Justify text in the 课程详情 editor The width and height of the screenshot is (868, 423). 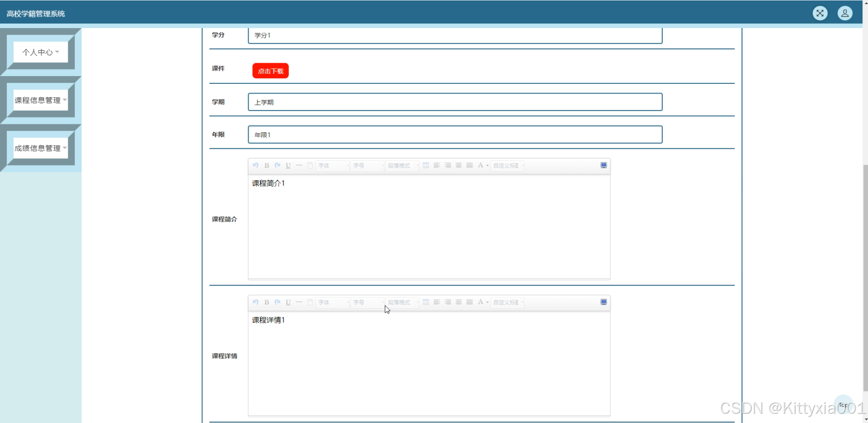[470, 302]
